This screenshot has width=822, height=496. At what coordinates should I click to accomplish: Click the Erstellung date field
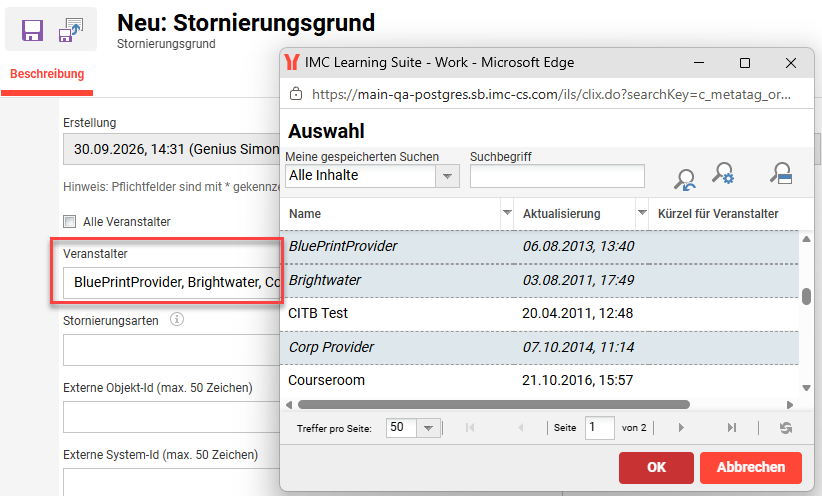172,149
